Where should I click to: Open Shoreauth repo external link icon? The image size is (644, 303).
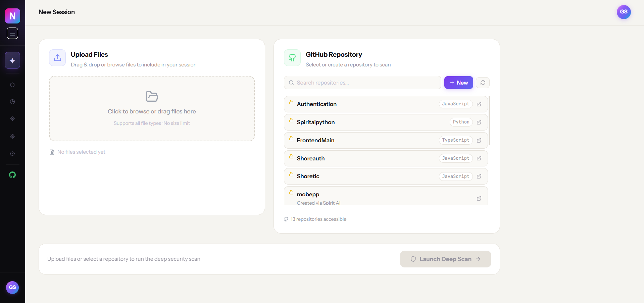click(x=479, y=158)
